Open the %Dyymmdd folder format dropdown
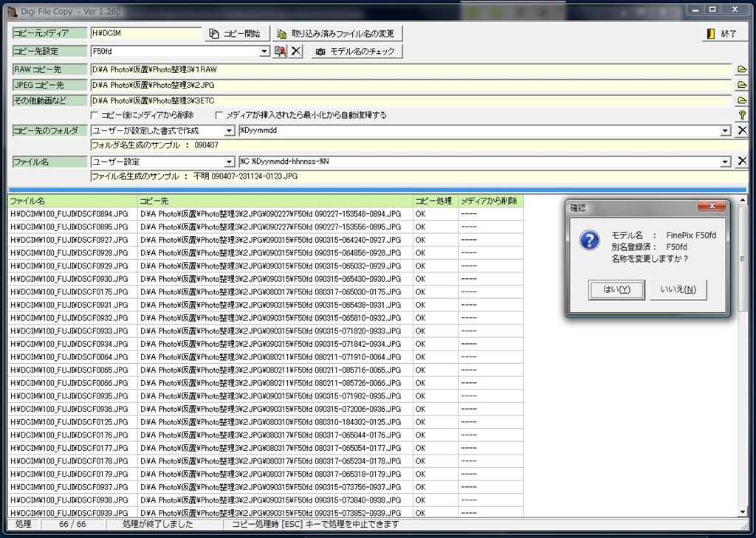The width and height of the screenshot is (756, 538). pyautogui.click(x=726, y=131)
